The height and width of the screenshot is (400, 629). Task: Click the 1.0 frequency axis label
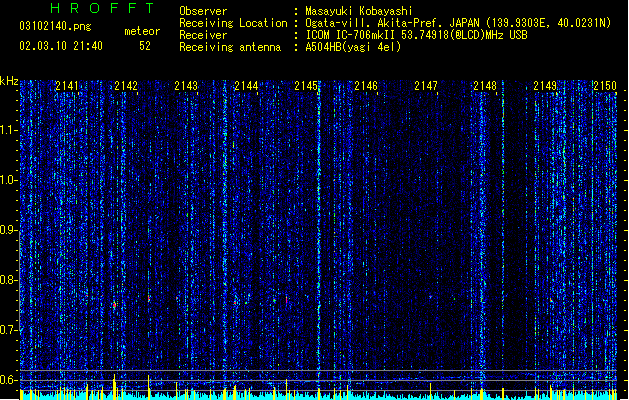tap(8, 180)
